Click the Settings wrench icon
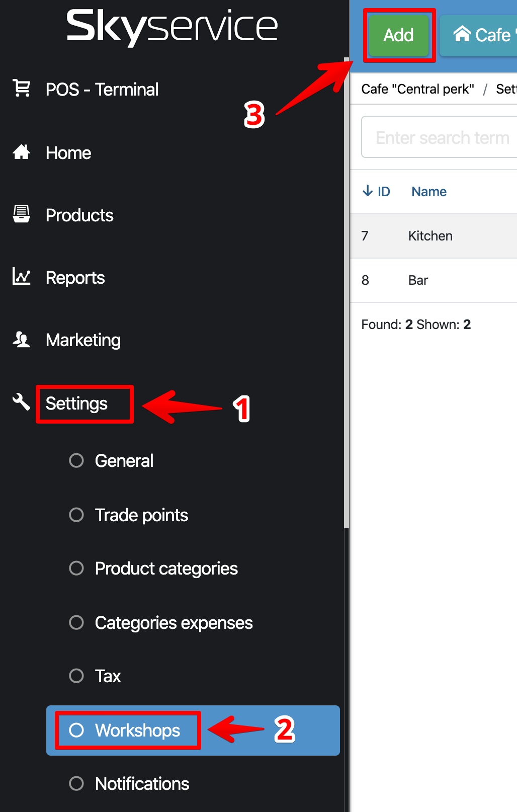 (22, 401)
